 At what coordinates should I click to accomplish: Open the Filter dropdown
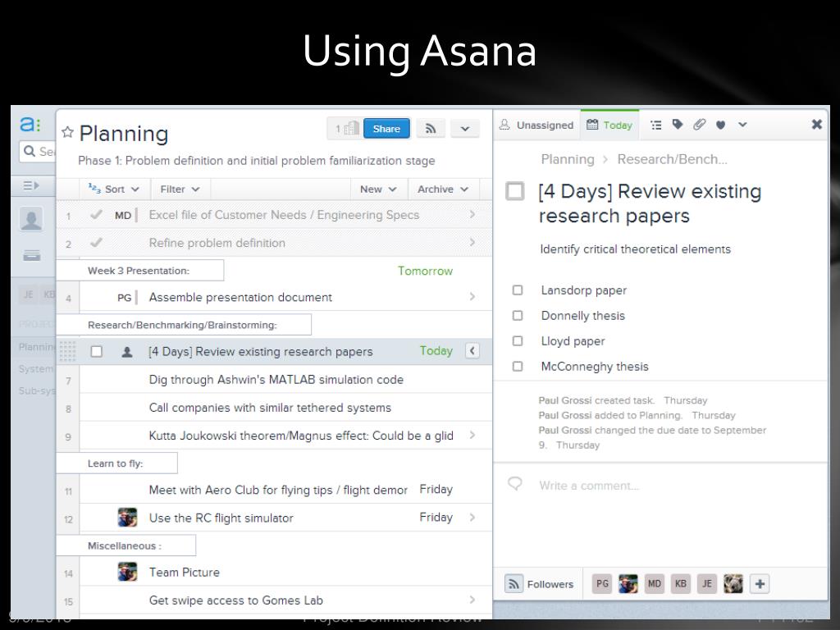click(180, 189)
